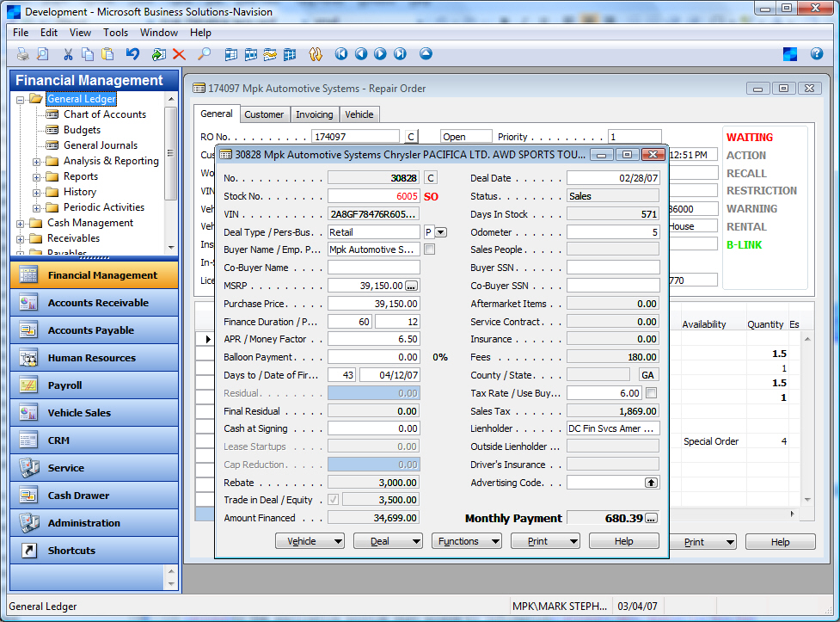Click the Odometer input field
This screenshot has width=840, height=622.
click(x=613, y=232)
